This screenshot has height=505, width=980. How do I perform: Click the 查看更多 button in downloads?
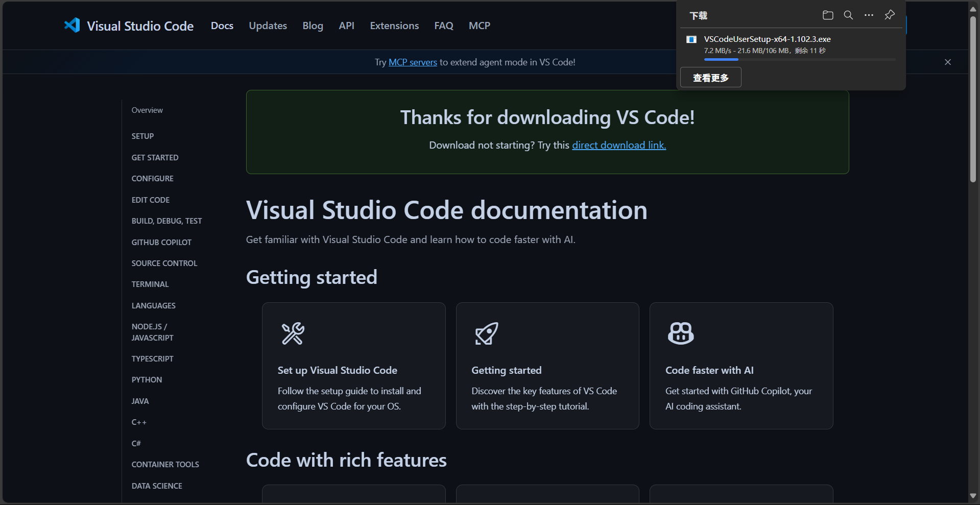tap(710, 78)
